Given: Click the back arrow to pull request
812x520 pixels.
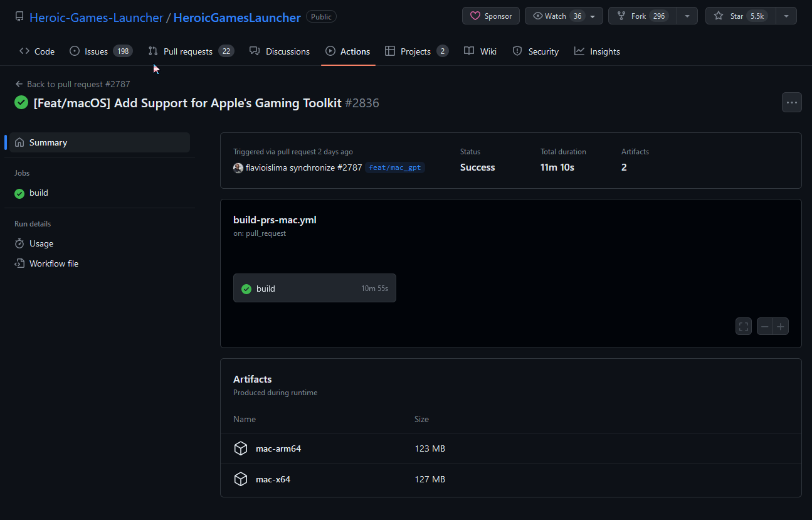Looking at the screenshot, I should [19, 84].
